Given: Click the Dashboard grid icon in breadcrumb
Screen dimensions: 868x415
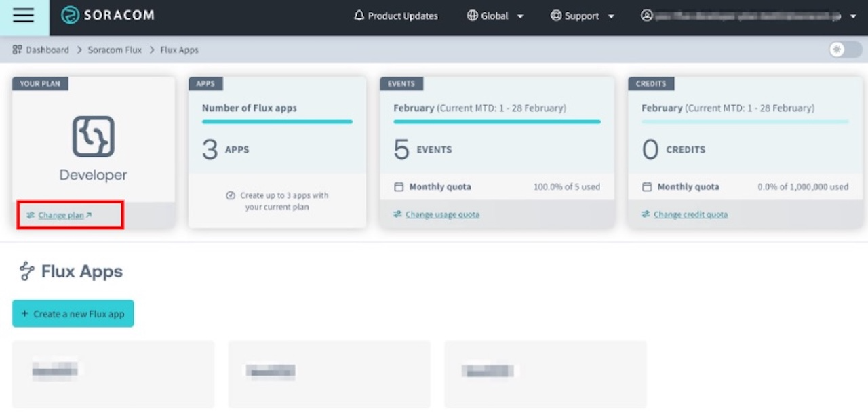Looking at the screenshot, I should click(x=18, y=50).
